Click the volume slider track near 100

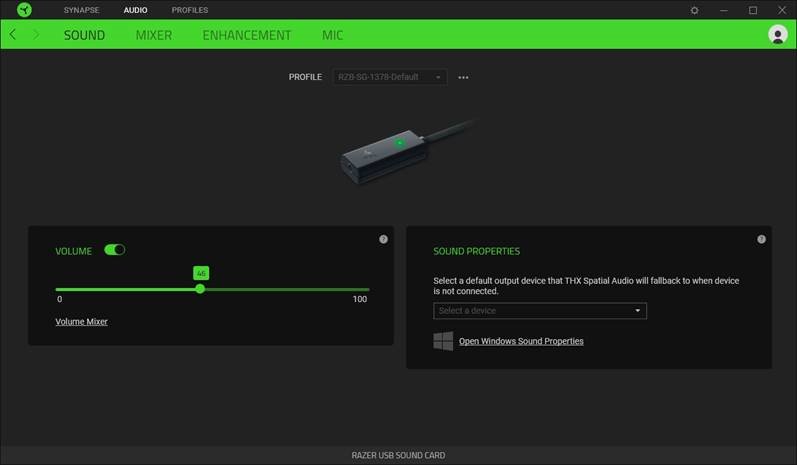tap(365, 289)
